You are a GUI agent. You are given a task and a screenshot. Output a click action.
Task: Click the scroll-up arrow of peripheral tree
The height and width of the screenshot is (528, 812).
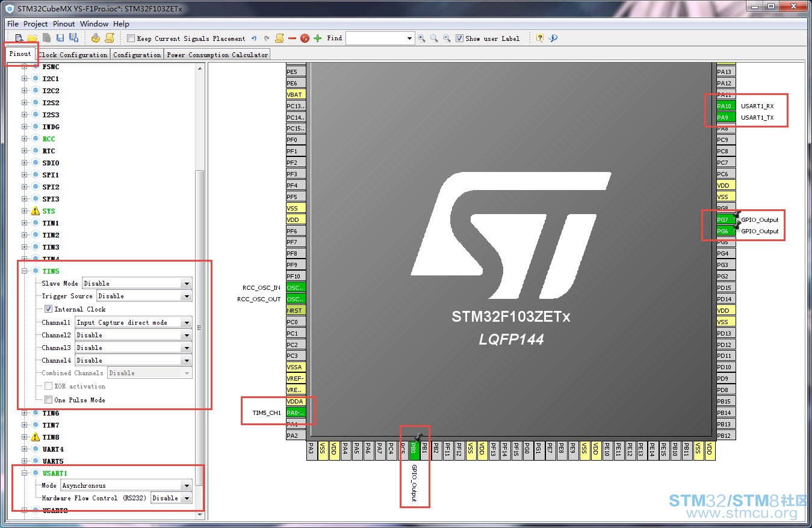(x=200, y=68)
